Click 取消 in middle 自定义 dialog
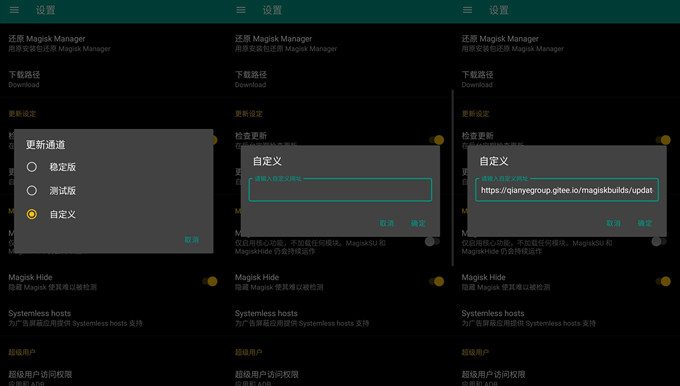Screen dimensions: 680x386 386,223
